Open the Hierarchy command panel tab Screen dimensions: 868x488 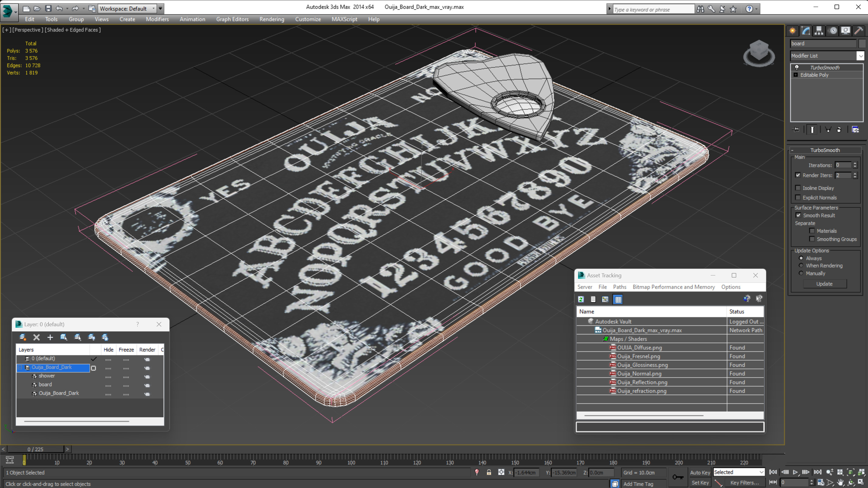pyautogui.click(x=819, y=31)
